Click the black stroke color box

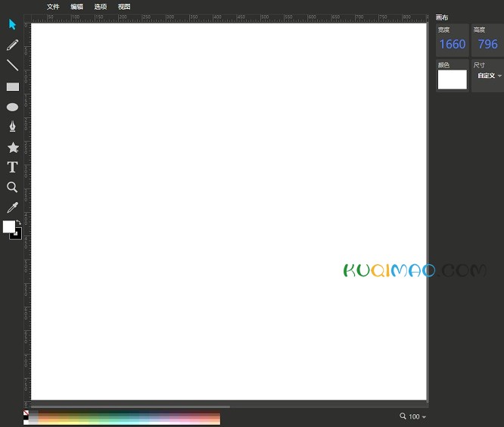tap(17, 235)
